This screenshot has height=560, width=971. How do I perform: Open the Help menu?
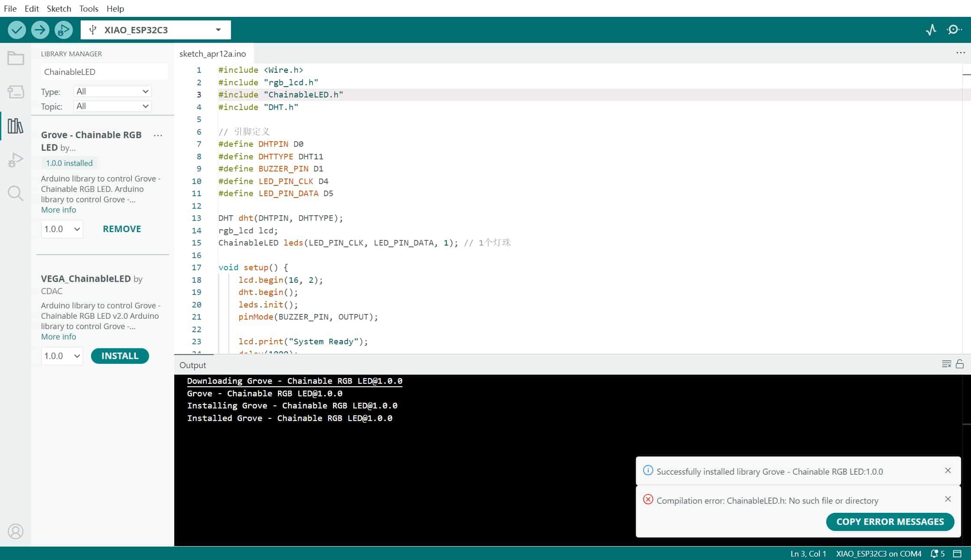115,8
